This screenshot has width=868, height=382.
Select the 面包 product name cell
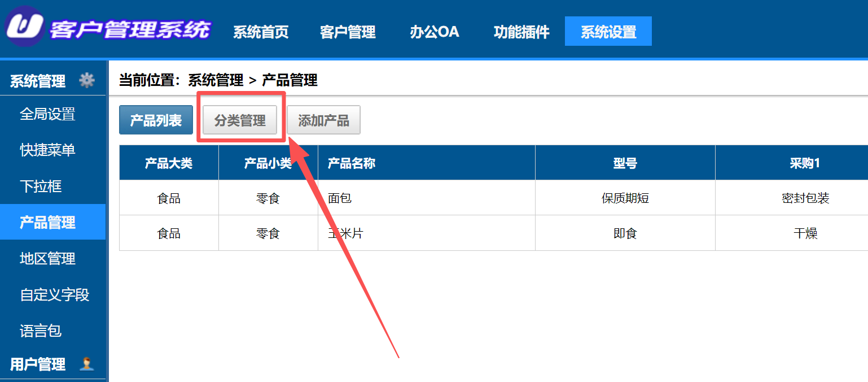click(340, 198)
